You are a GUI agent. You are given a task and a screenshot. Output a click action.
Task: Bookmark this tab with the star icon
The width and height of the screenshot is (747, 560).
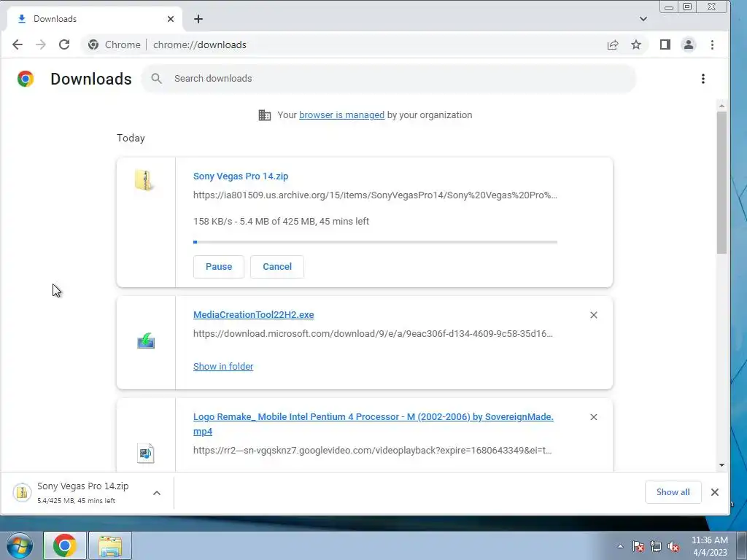click(636, 44)
